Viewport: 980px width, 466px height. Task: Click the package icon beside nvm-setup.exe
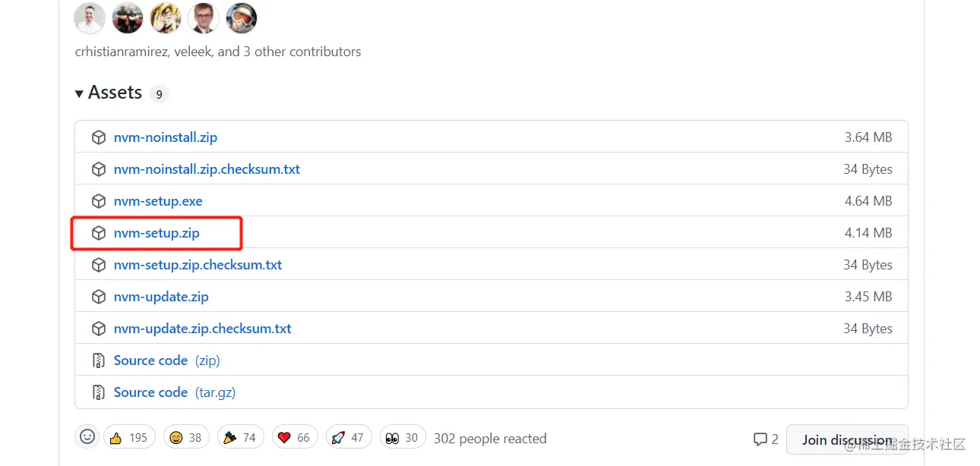(x=99, y=201)
